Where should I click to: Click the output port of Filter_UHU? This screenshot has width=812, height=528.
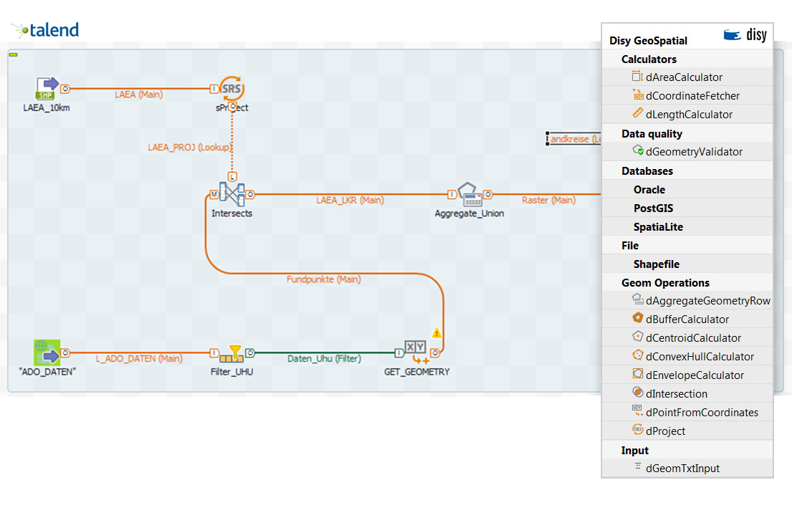250,353
